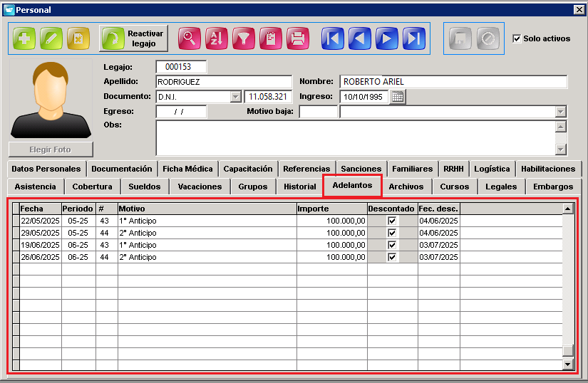The image size is (588, 383).
Task: Go to the last record arrow
Action: click(414, 38)
